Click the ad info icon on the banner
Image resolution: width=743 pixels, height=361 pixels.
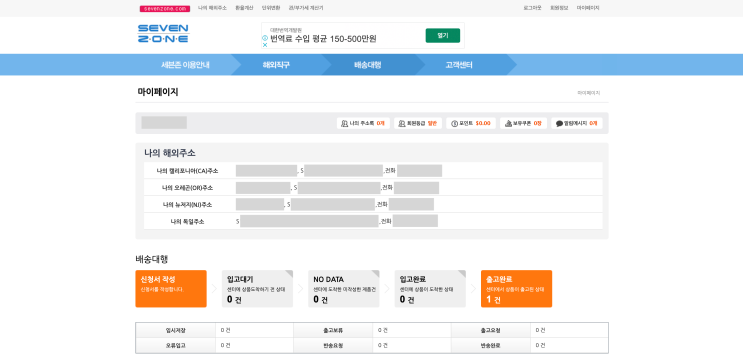[265, 37]
